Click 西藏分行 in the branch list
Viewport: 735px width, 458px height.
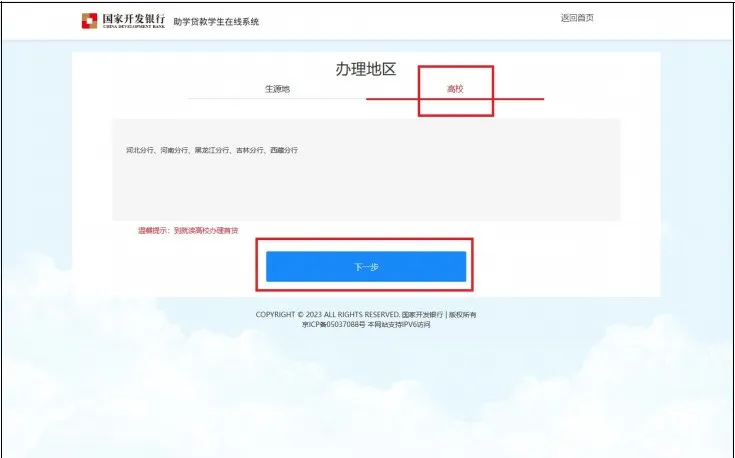[284, 150]
